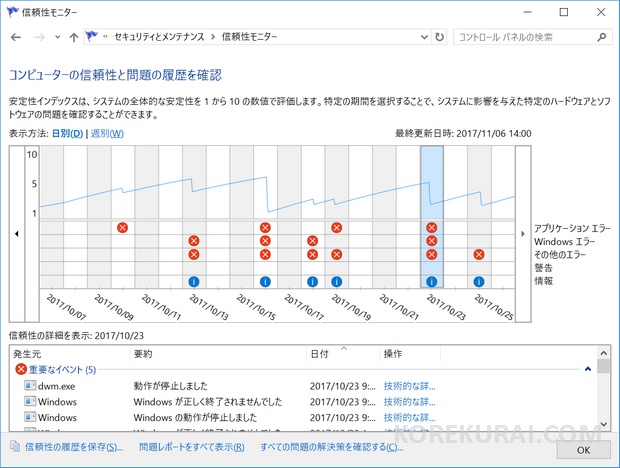620x468 pixels.
Task: Navigate to セキュリティとメンテナンス breadcrumb
Action: (x=159, y=37)
